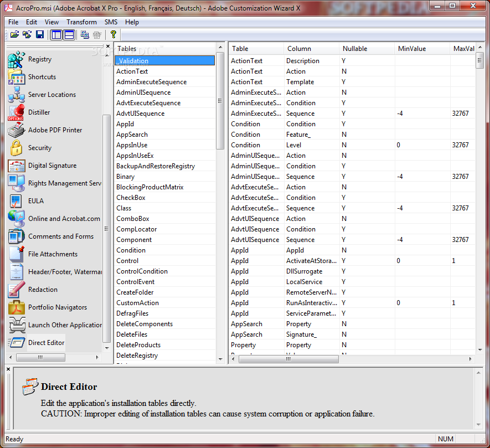Open the Online and Acrobat.com icon
Image resolution: width=490 pixels, height=448 pixels.
coord(16,219)
